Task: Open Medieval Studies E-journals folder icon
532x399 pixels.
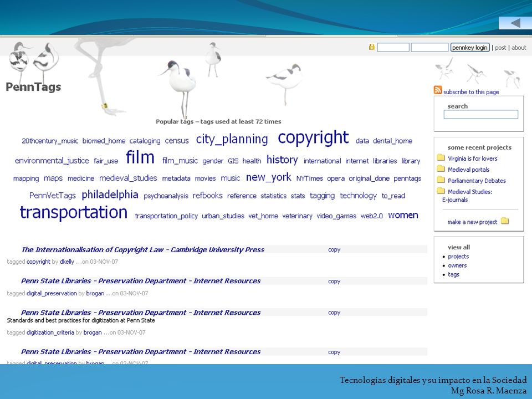Action: point(441,191)
